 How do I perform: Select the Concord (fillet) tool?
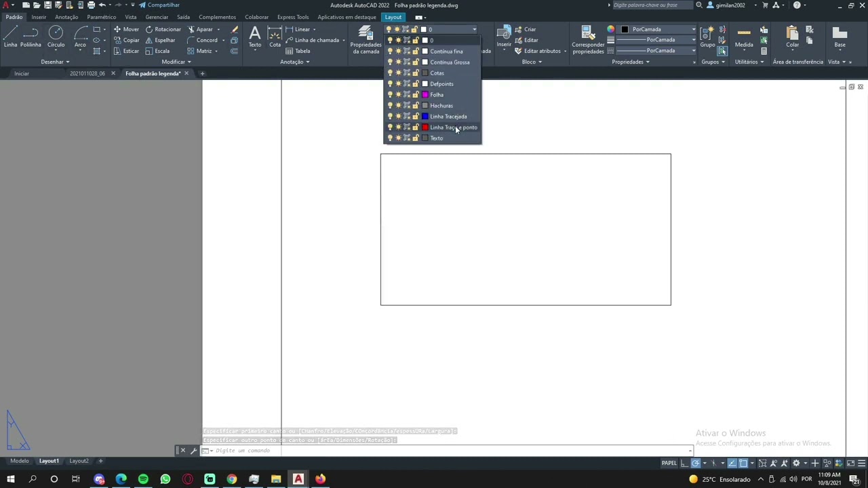[x=202, y=40]
